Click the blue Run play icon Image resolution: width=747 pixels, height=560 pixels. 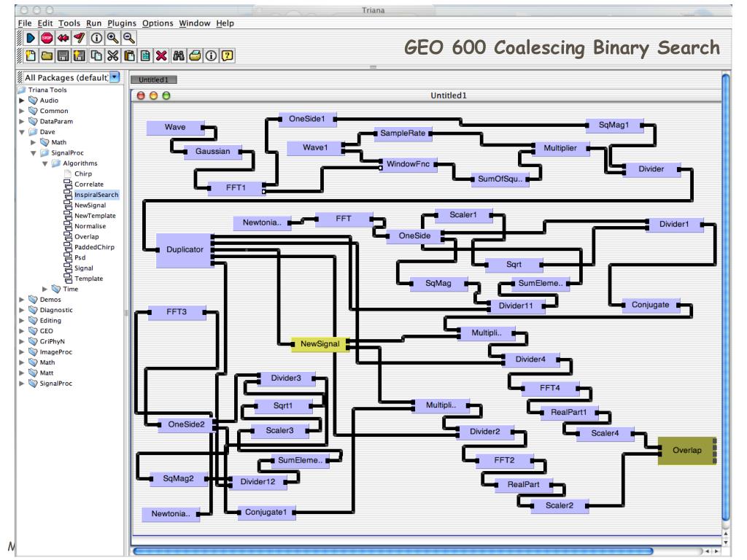click(x=31, y=38)
